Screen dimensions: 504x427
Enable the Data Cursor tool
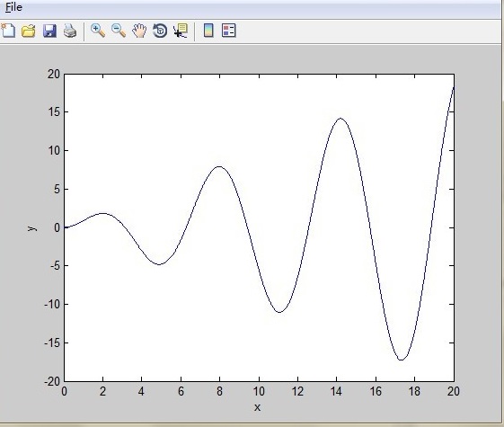181,31
